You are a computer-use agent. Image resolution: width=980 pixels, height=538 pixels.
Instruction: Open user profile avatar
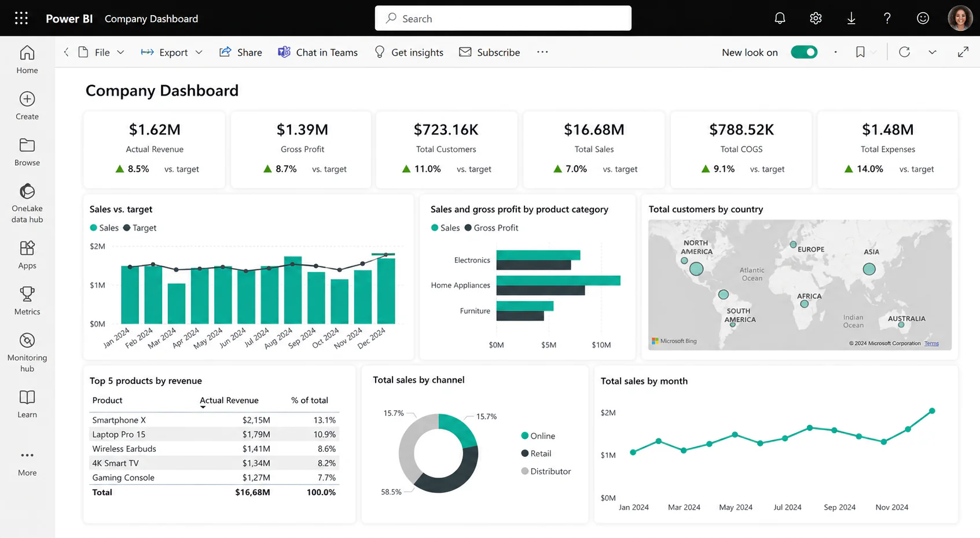960,19
